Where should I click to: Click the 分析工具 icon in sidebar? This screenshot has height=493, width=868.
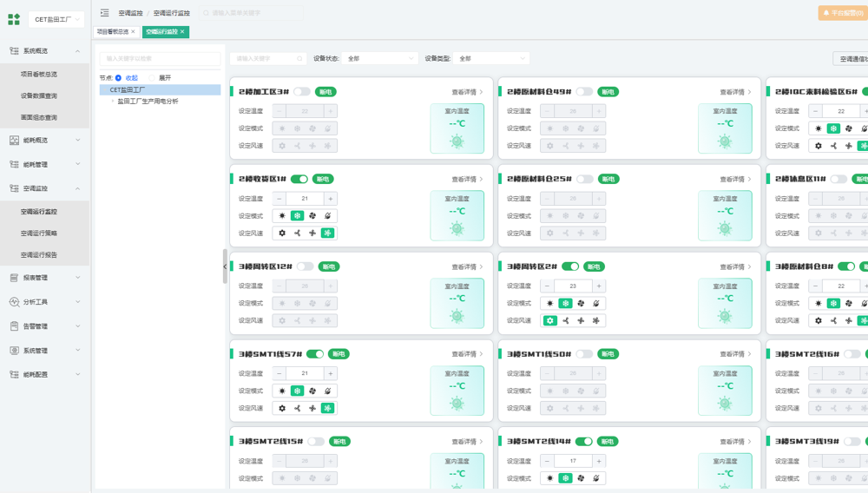pyautogui.click(x=14, y=302)
